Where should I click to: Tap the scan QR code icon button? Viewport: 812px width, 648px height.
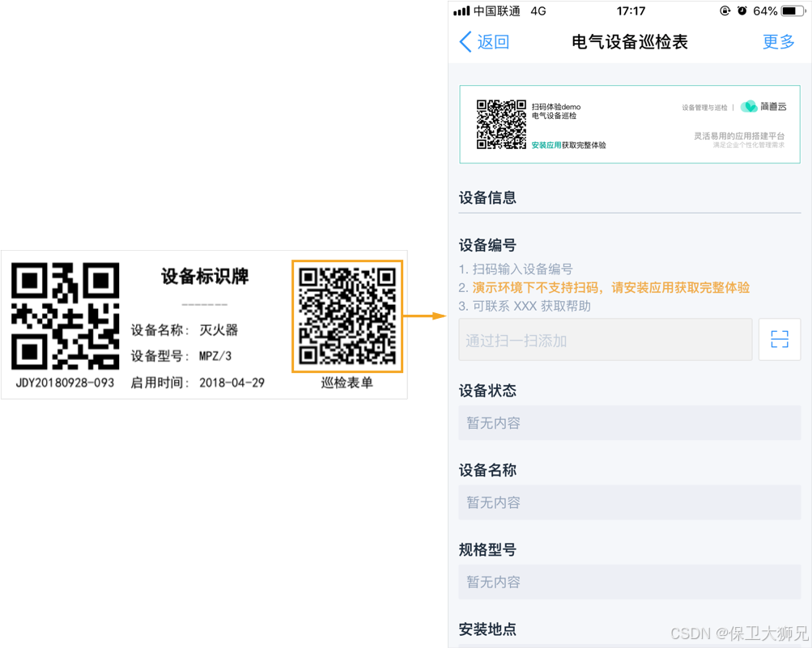click(780, 340)
